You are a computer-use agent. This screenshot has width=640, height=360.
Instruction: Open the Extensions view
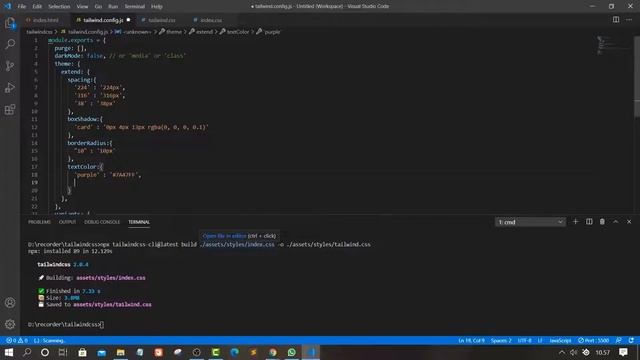pos(10,109)
